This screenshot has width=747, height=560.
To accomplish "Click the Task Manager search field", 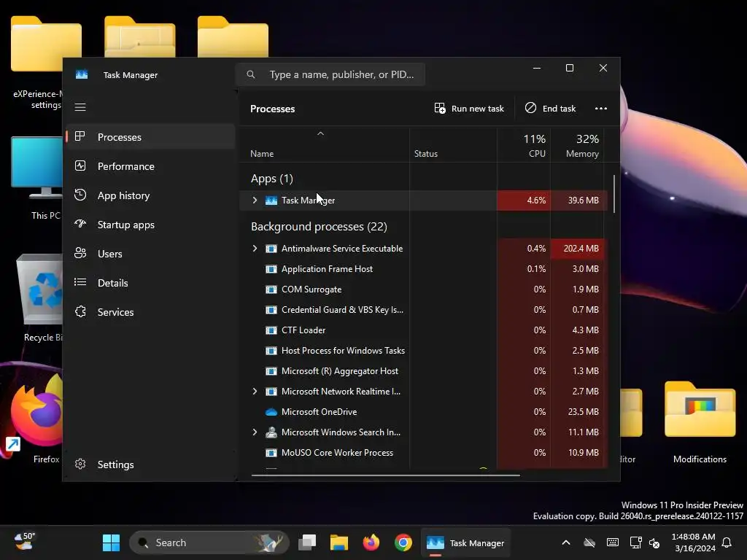I will point(330,74).
